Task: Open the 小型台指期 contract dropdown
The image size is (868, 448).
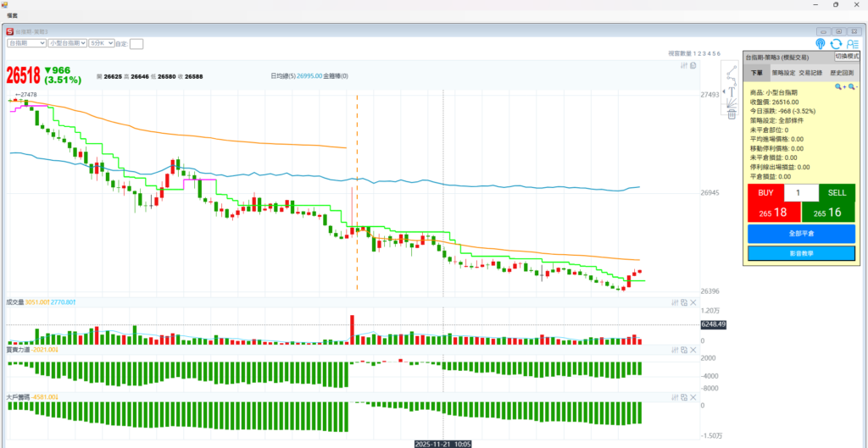Action: [x=67, y=42]
